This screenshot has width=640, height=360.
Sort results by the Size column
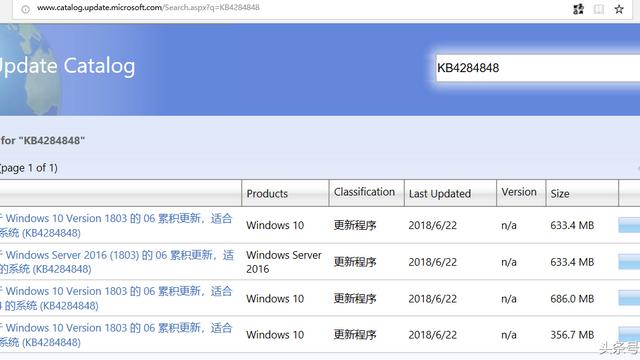tap(560, 193)
